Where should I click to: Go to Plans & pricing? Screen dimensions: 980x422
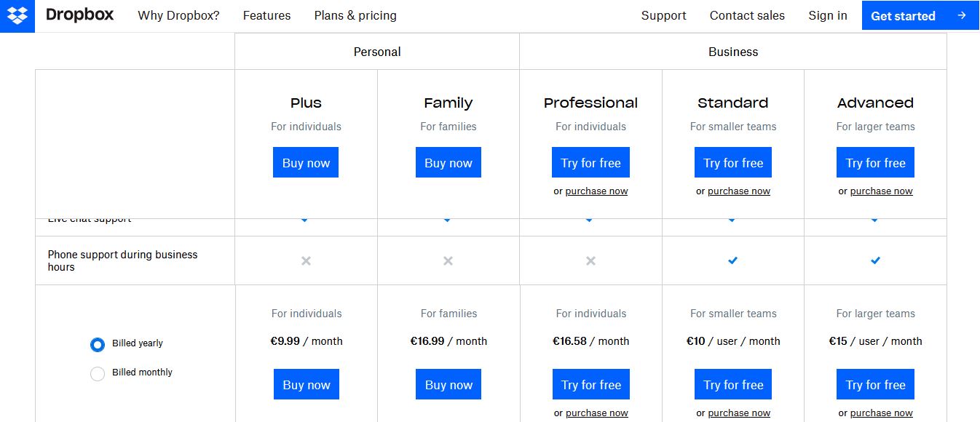(355, 15)
